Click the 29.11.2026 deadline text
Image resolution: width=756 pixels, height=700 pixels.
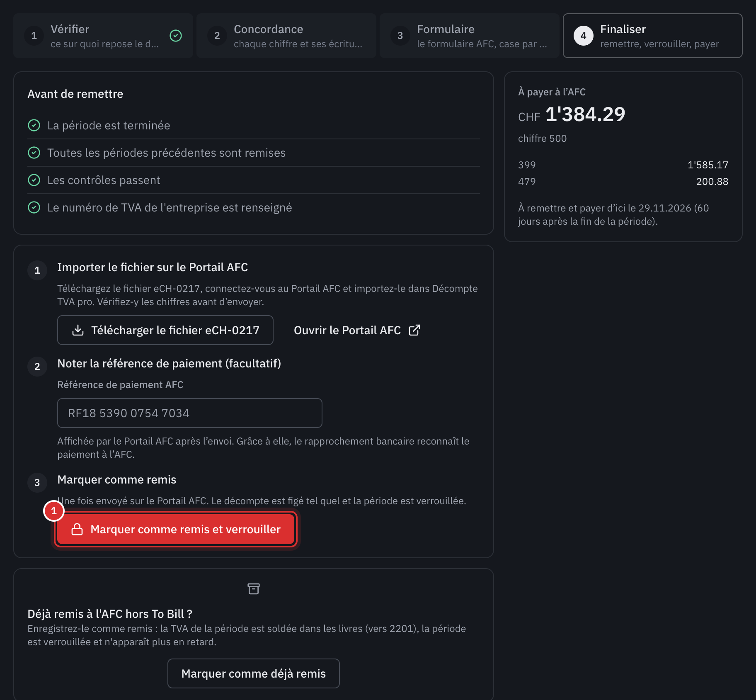pyautogui.click(x=665, y=208)
